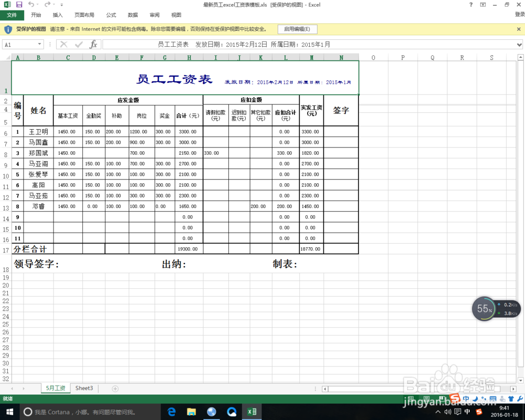Click the 启用编辑 button in the warning bar
The height and width of the screenshot is (420, 525).
tap(297, 29)
